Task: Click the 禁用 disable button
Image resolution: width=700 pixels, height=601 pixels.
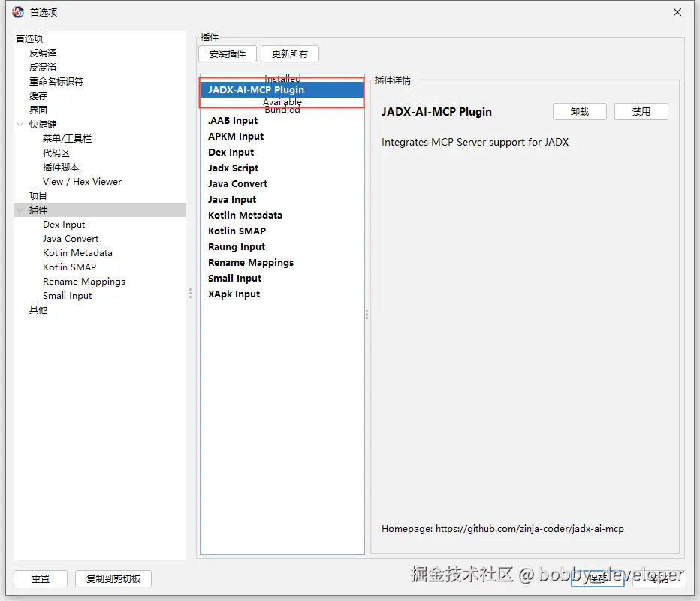Action: click(x=641, y=112)
